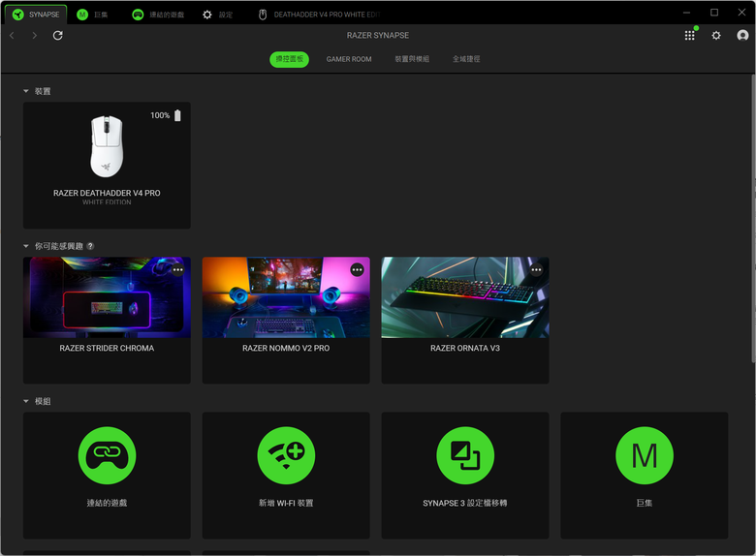
Task: Collapse the 模組 modules section
Action: 26,401
